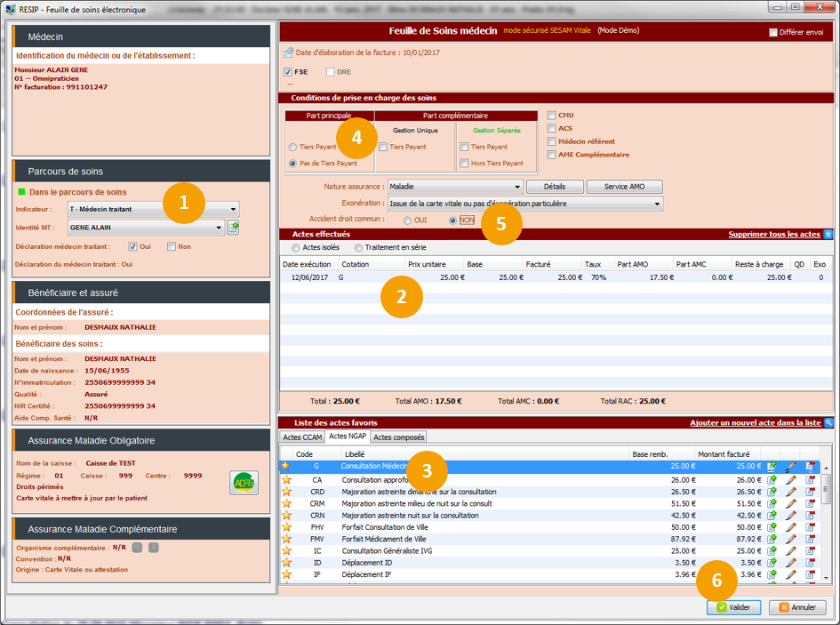The width and height of the screenshot is (840, 625).
Task: Click the add icon beside Identité MT
Action: 233,228
